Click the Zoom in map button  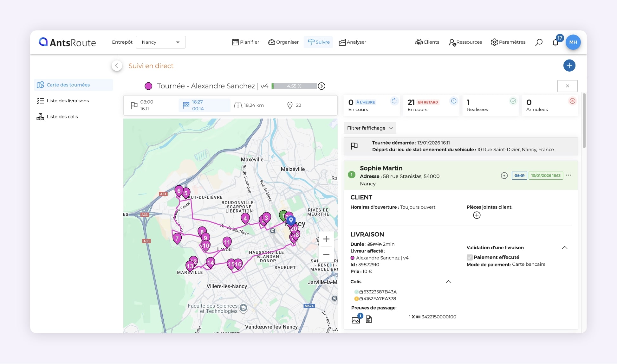pyautogui.click(x=326, y=239)
